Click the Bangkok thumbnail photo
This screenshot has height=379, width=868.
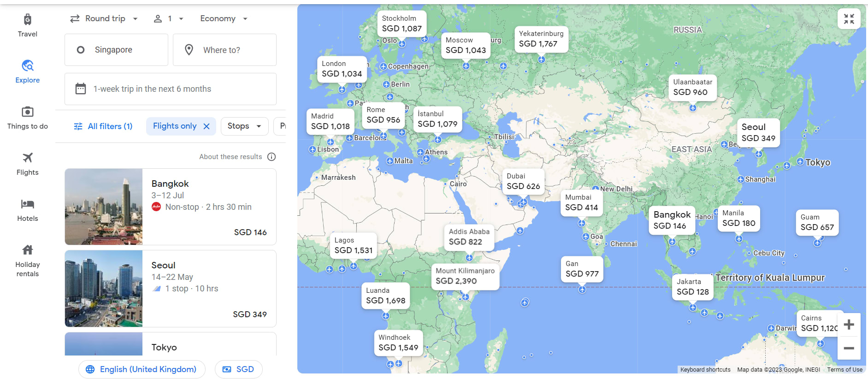[x=104, y=207]
